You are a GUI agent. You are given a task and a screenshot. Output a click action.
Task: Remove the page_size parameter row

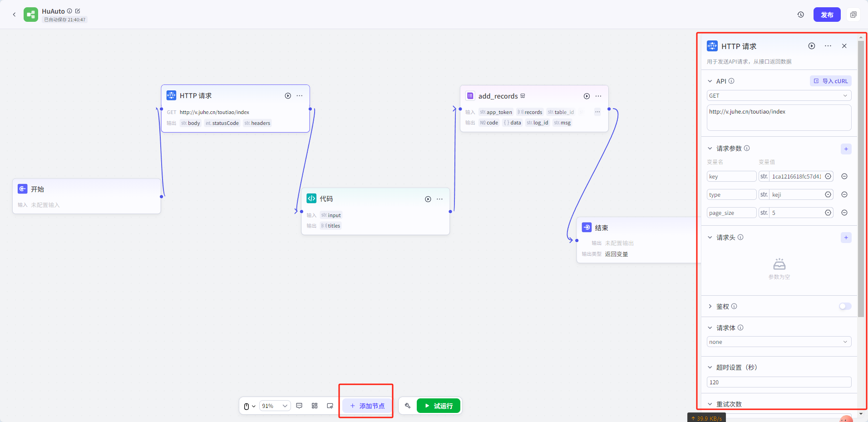pyautogui.click(x=844, y=213)
